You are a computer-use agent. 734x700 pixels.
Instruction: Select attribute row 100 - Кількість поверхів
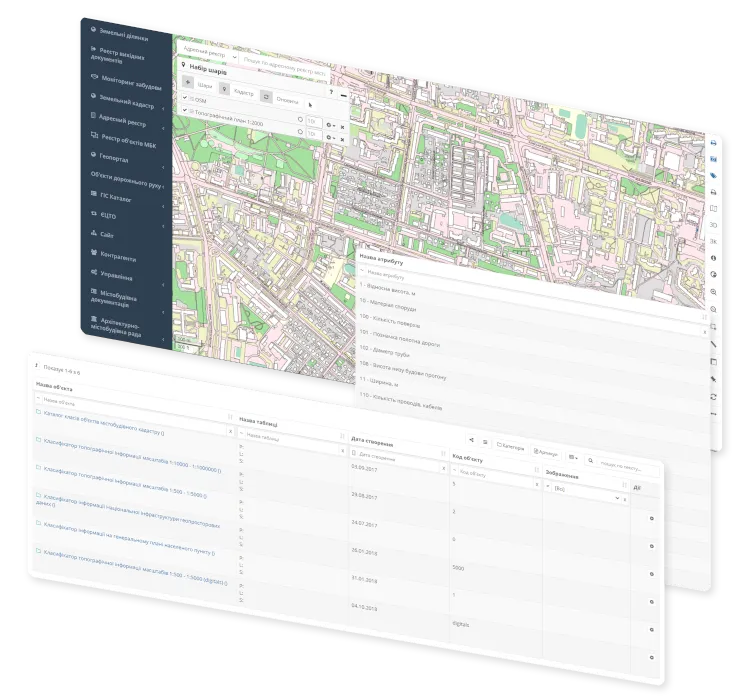[390, 321]
